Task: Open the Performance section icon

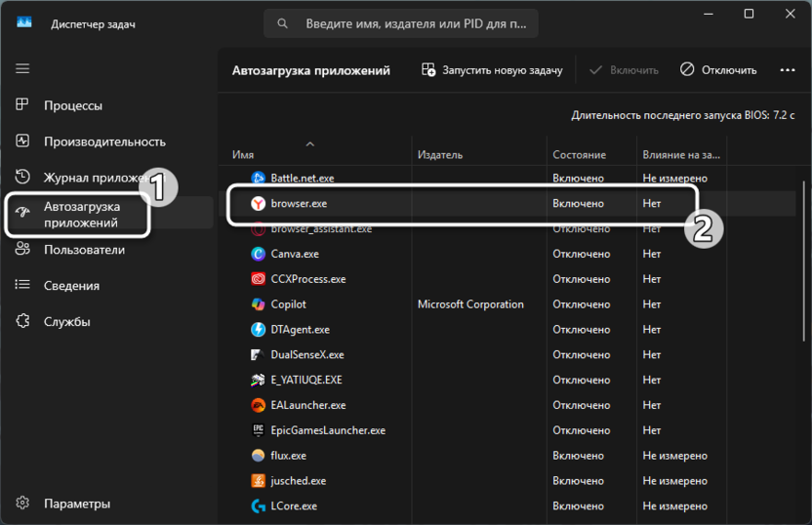Action: coord(23,141)
